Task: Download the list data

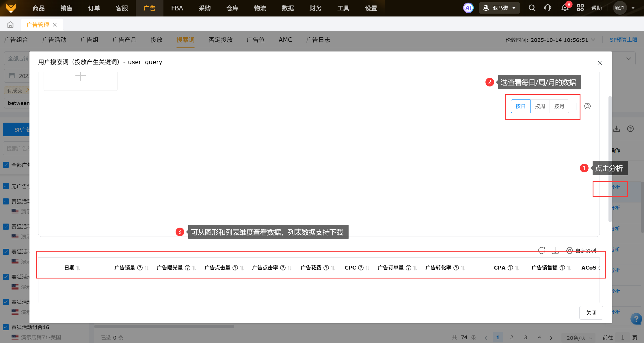Action: point(555,250)
